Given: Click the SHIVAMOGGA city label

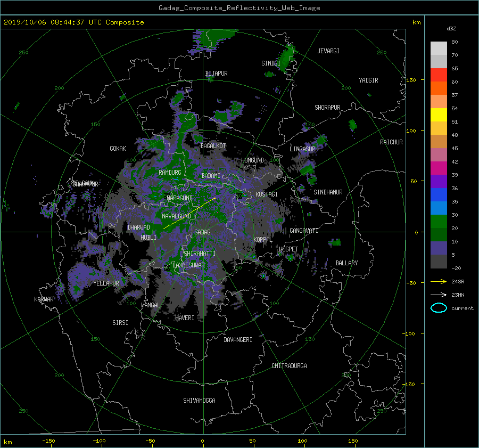Looking at the screenshot, I should [199, 400].
